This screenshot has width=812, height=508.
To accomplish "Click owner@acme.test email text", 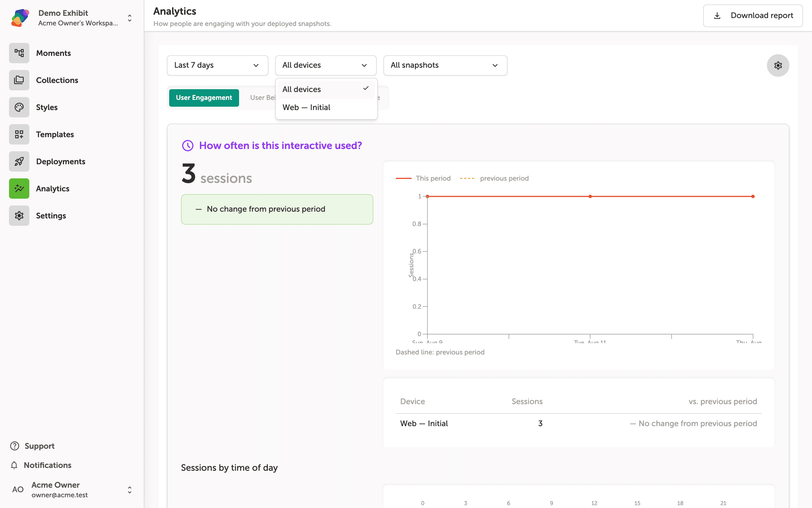I will (59, 495).
